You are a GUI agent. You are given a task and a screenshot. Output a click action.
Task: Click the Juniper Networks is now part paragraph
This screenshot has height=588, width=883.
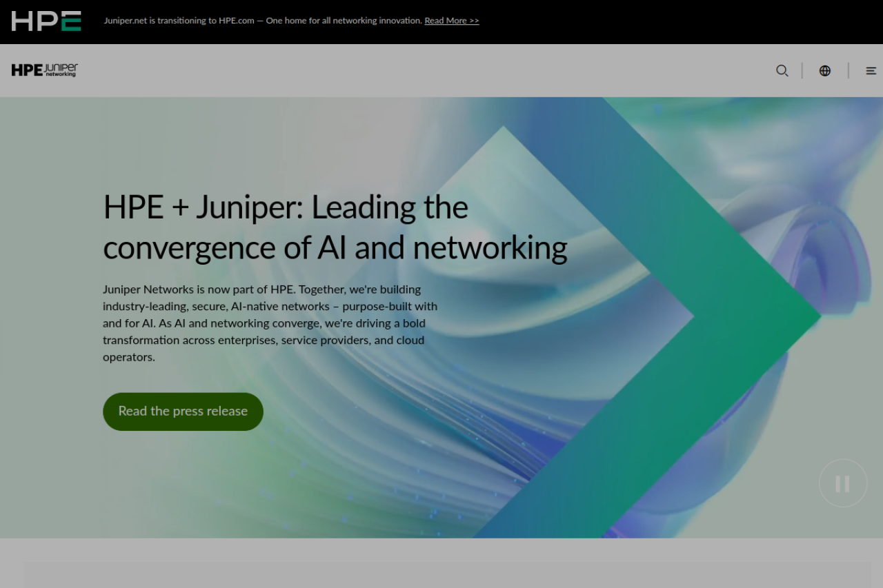pos(269,323)
